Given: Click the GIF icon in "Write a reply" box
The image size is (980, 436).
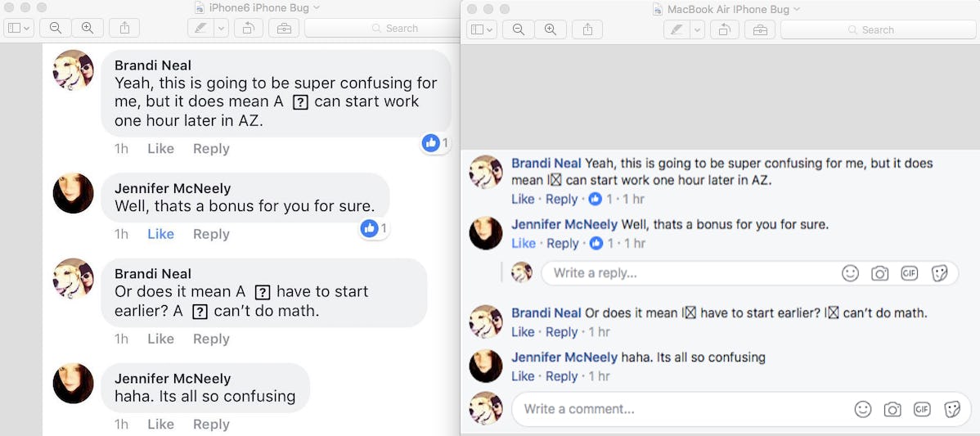Looking at the screenshot, I should (x=909, y=273).
